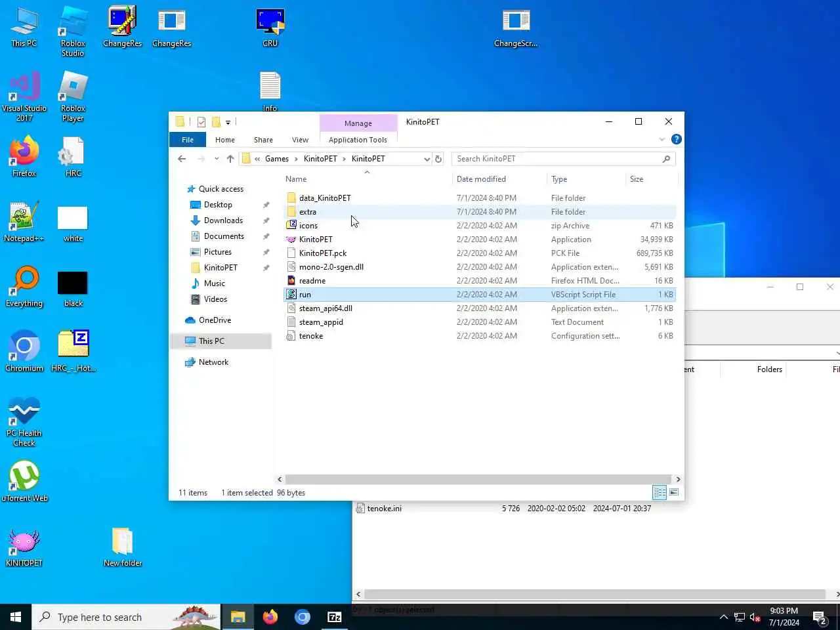Open Quick access in navigation pane
840x630 pixels.
click(221, 189)
